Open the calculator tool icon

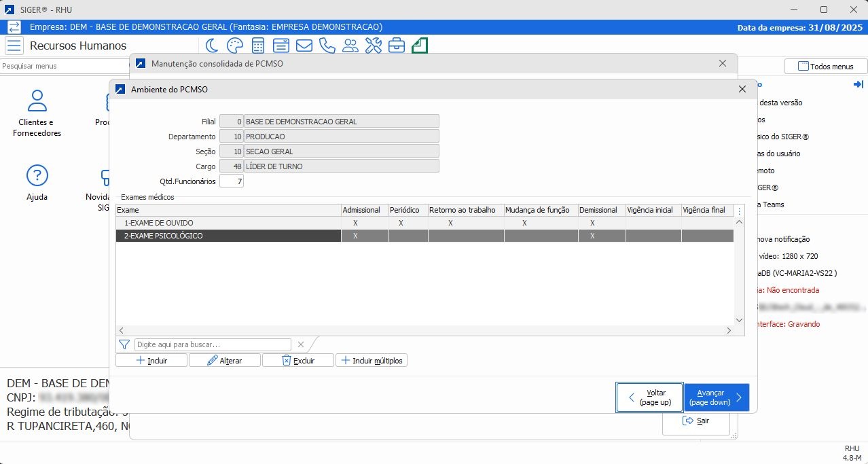(258, 46)
